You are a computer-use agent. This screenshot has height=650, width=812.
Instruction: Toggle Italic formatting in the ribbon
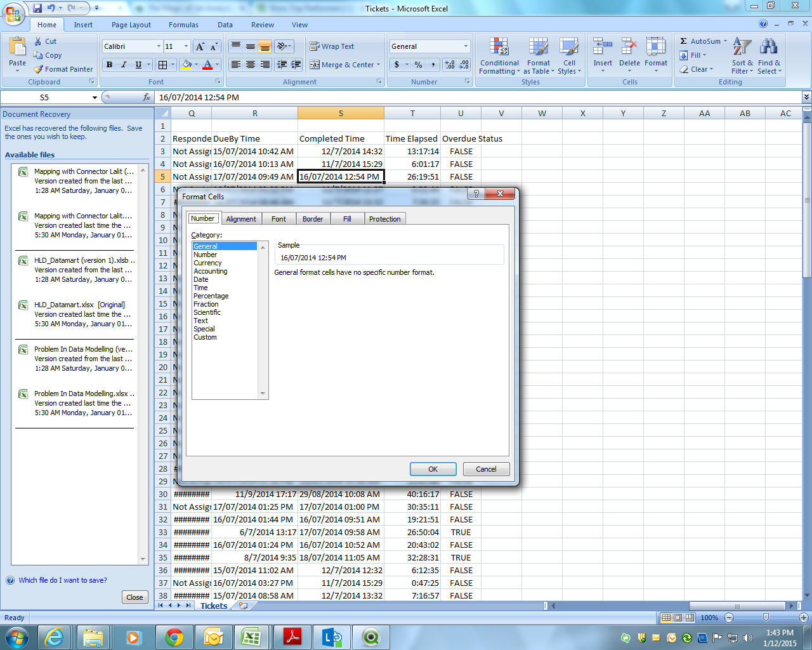[124, 65]
